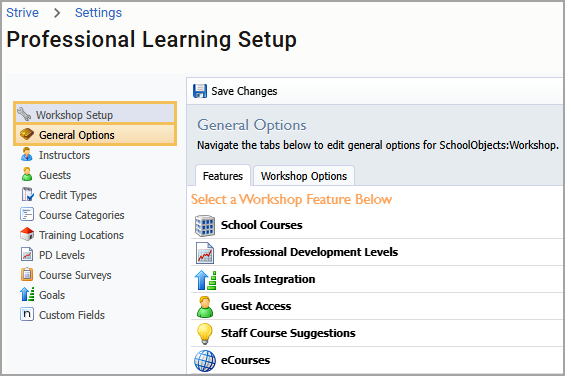Select Custom Fields in the sidebar
Image resolution: width=565 pixels, height=376 pixels.
pyautogui.click(x=72, y=315)
